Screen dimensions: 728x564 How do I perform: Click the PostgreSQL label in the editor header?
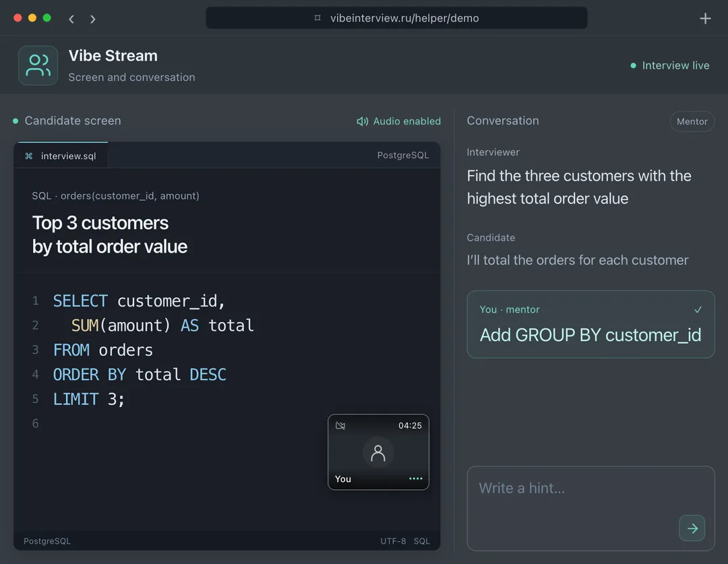coord(403,155)
